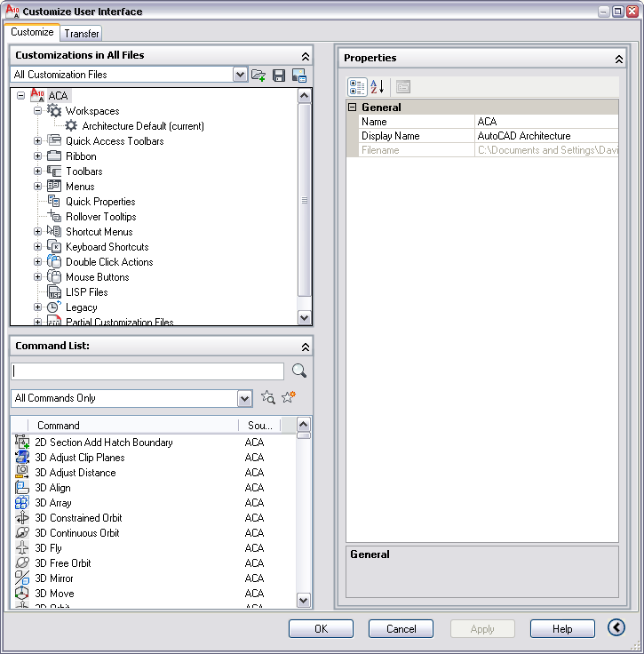Click the save customization files icon
The height and width of the screenshot is (654, 644).
pos(279,75)
